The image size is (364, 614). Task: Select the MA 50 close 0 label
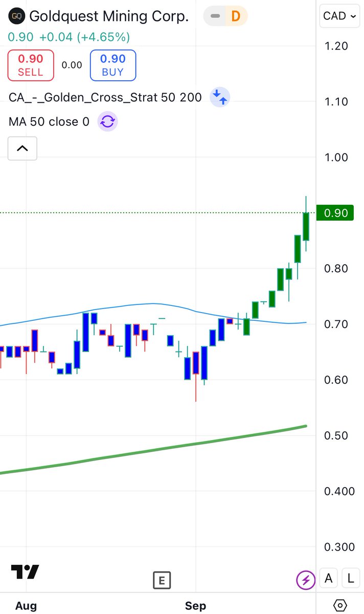49,122
